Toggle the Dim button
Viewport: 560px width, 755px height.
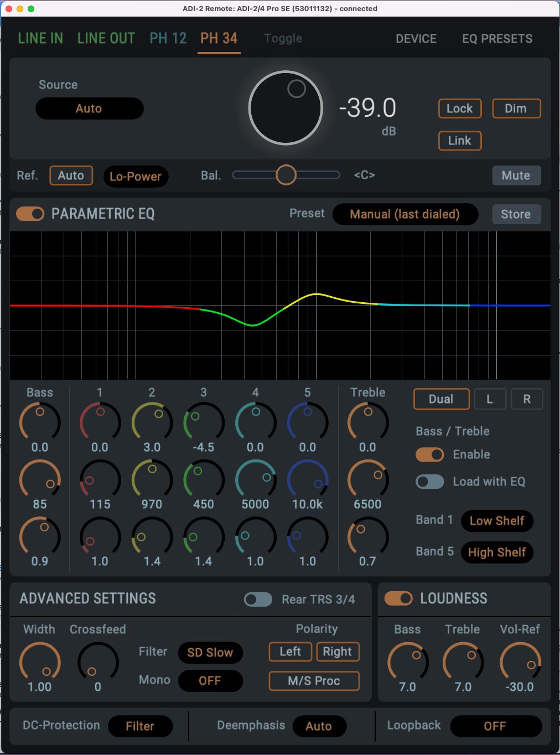[x=516, y=108]
